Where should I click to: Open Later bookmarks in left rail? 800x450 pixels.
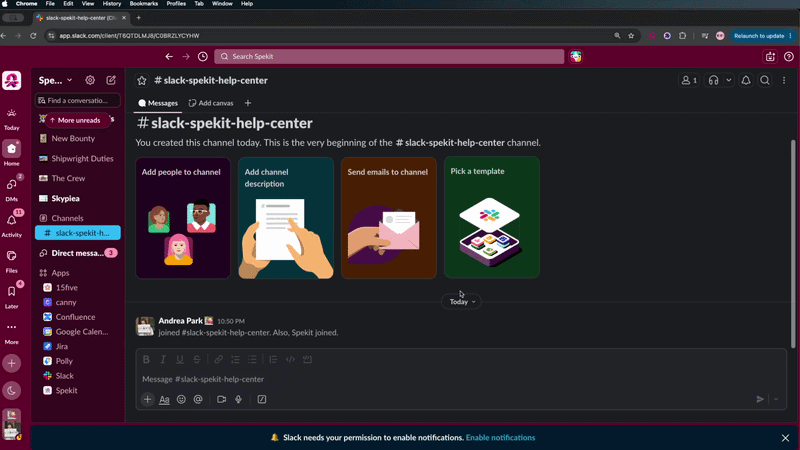point(11,296)
